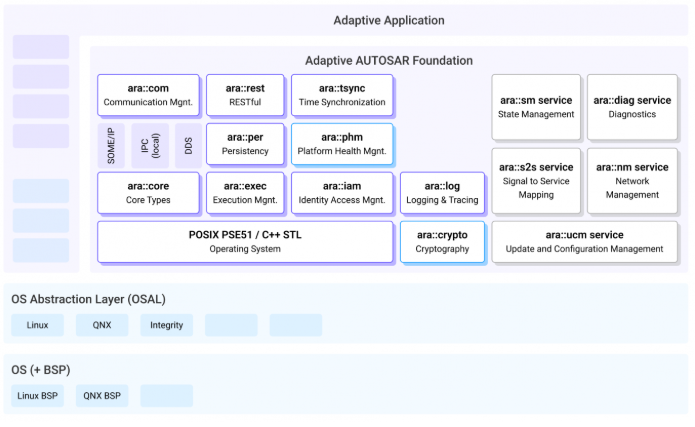Select the ara::com Communication Mgnt. box
This screenshot has height=427, width=695.
(148, 95)
